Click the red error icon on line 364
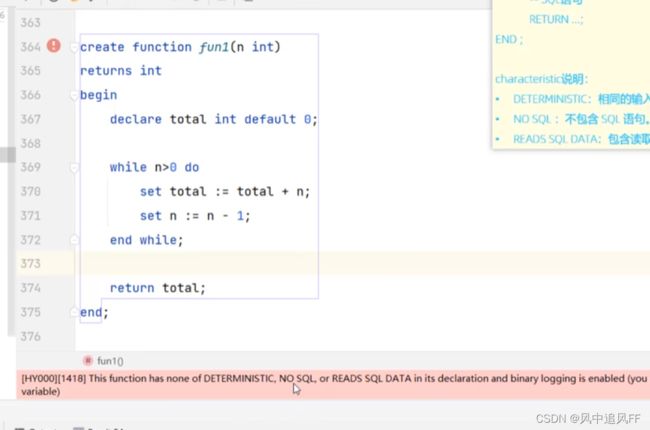 coord(53,45)
